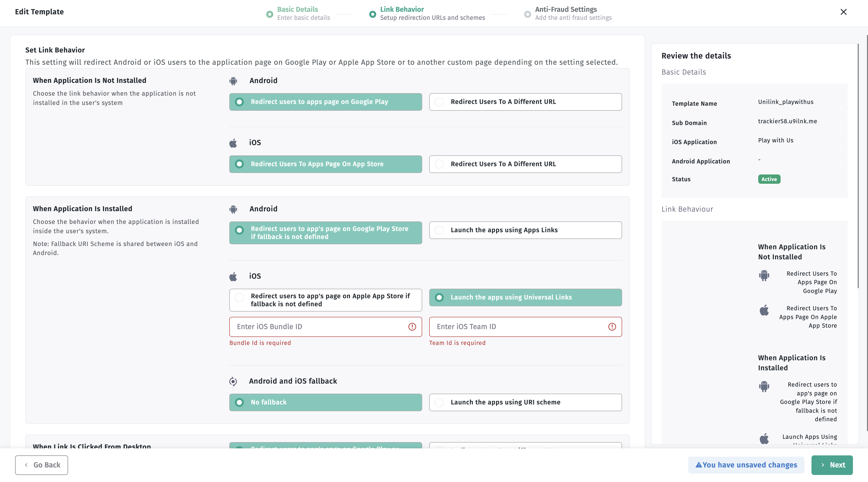Click You have unsaved changes notice
Viewport: 868px width, 482px height.
[746, 465]
